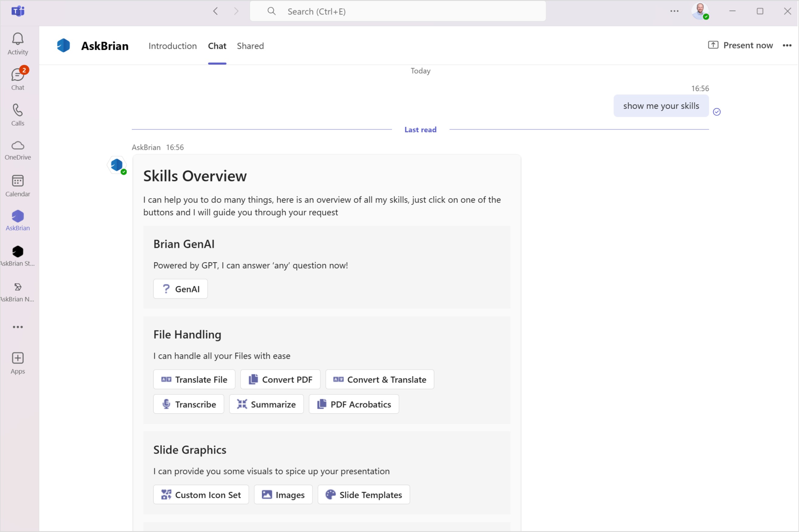Click the GenAI skill button
Screen dimensions: 799x532
pyautogui.click(x=180, y=289)
